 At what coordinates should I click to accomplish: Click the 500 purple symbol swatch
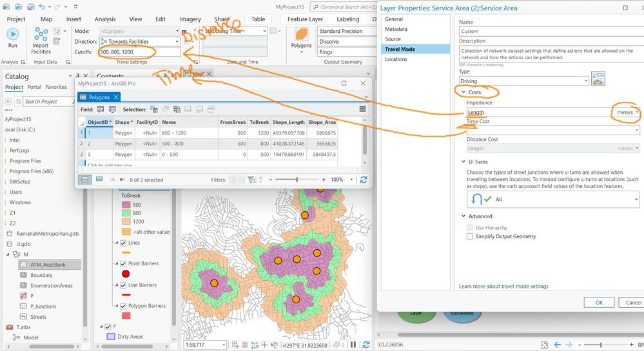(x=126, y=204)
